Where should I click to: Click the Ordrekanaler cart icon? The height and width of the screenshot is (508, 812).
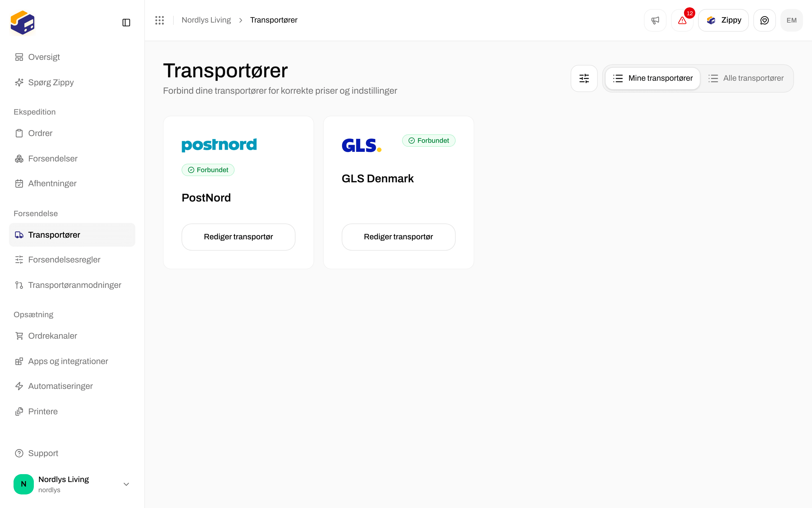(x=19, y=336)
